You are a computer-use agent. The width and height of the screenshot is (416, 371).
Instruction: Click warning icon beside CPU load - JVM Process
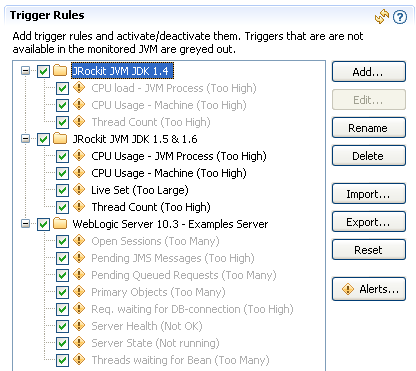point(79,88)
